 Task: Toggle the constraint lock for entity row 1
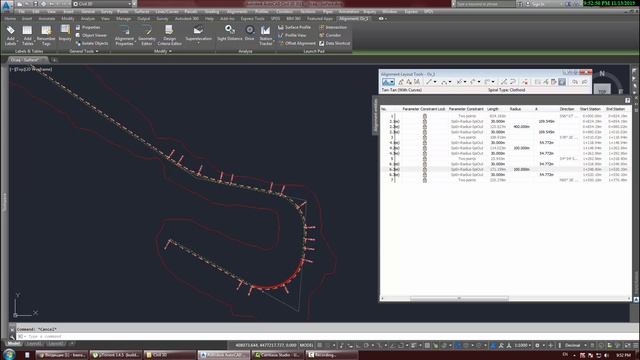pos(424,116)
